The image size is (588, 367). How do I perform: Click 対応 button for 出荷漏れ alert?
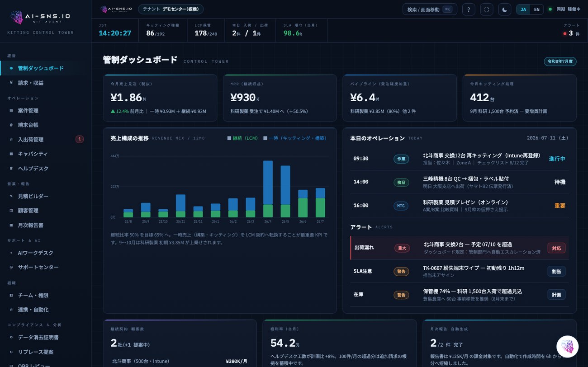pyautogui.click(x=556, y=248)
